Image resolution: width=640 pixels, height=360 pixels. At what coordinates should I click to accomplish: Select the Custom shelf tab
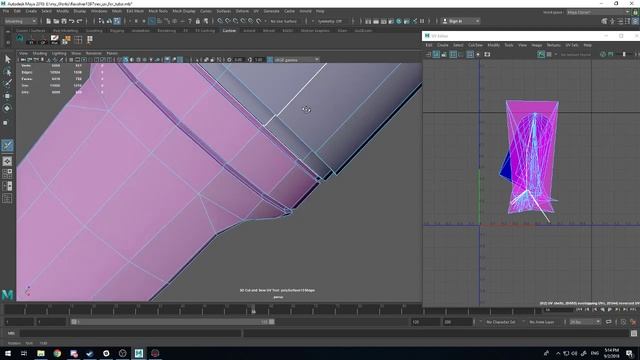tap(229, 31)
